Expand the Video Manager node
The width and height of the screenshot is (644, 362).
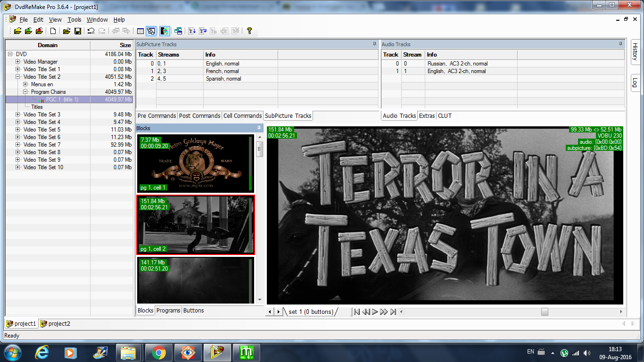pos(18,62)
